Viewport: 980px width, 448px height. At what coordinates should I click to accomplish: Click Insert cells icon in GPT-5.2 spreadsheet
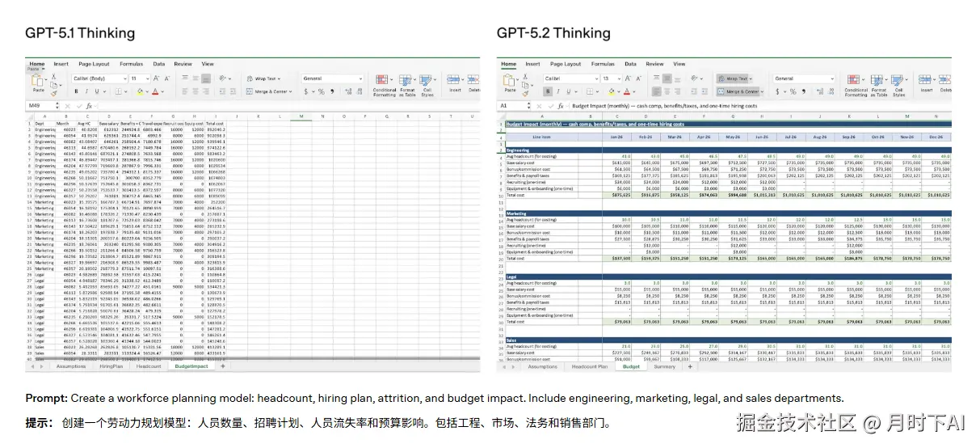tap(924, 79)
